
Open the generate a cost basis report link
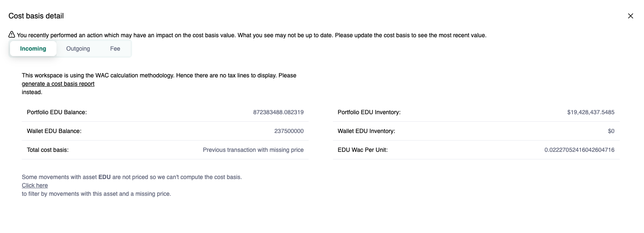click(58, 84)
